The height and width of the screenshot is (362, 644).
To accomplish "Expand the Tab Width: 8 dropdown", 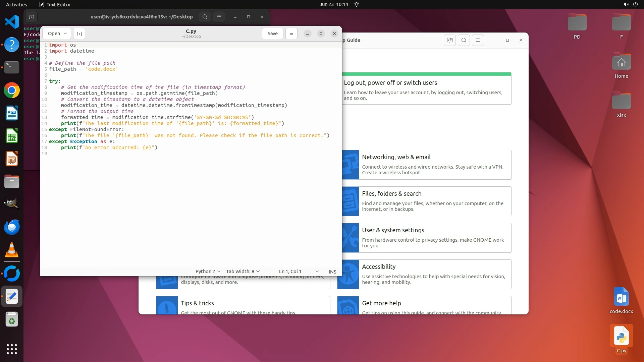I will coord(243,271).
